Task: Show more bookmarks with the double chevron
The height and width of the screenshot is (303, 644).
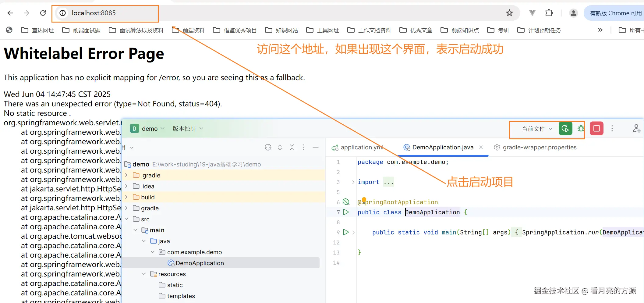Action: click(600, 30)
